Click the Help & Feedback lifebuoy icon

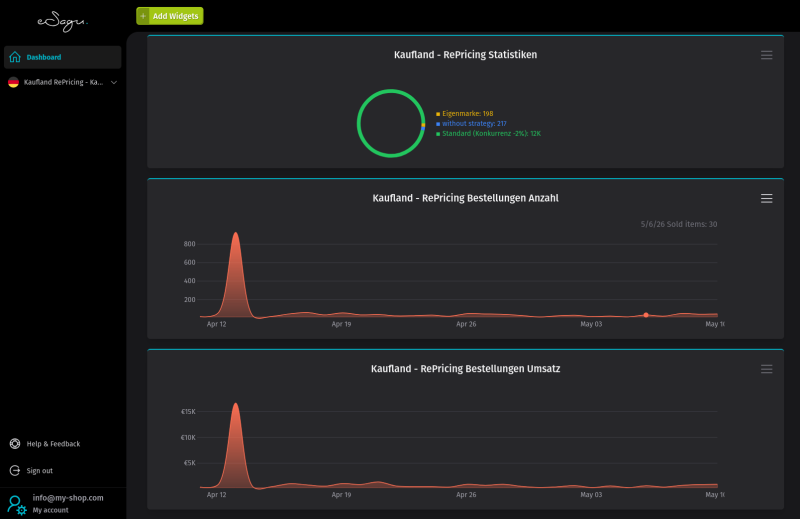pyautogui.click(x=15, y=443)
